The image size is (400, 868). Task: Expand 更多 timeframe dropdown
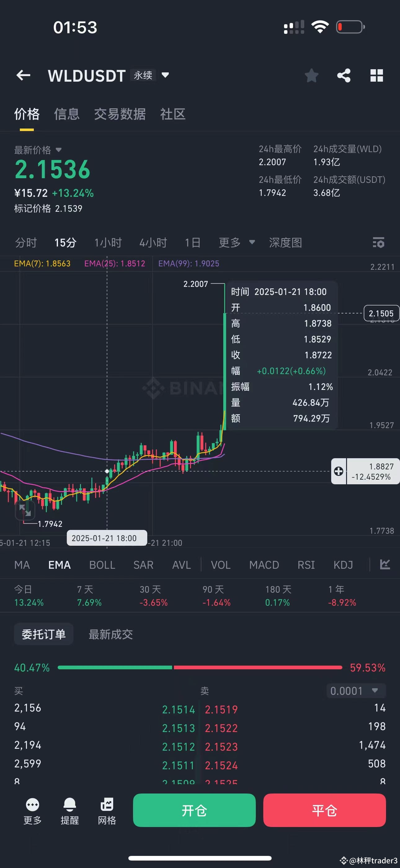point(237,242)
